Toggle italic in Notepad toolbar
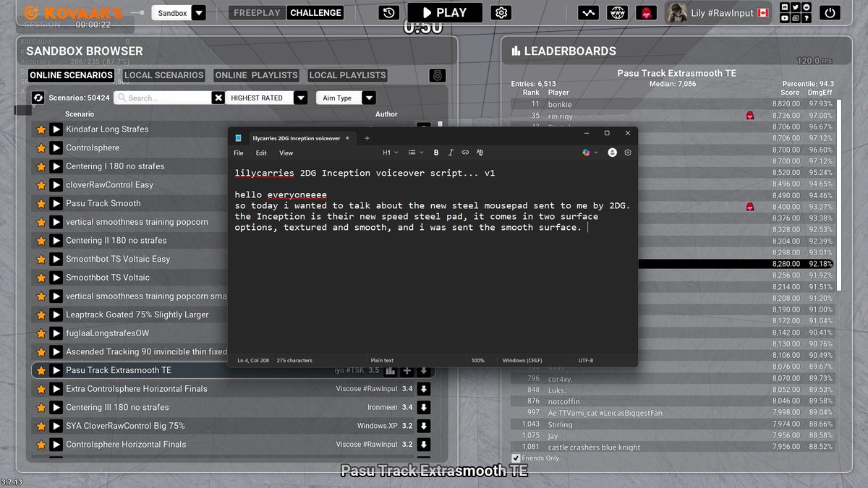The height and width of the screenshot is (488, 868). tap(451, 153)
